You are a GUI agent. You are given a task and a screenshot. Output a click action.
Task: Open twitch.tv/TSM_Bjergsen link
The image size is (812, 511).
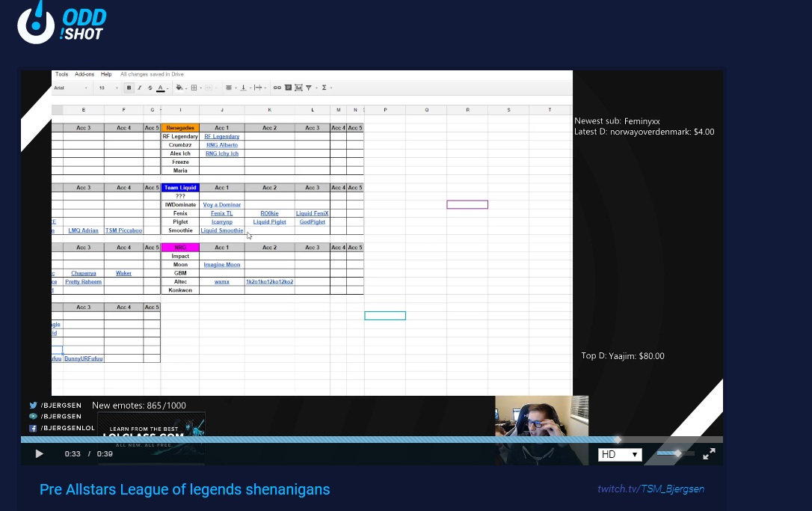[650, 489]
